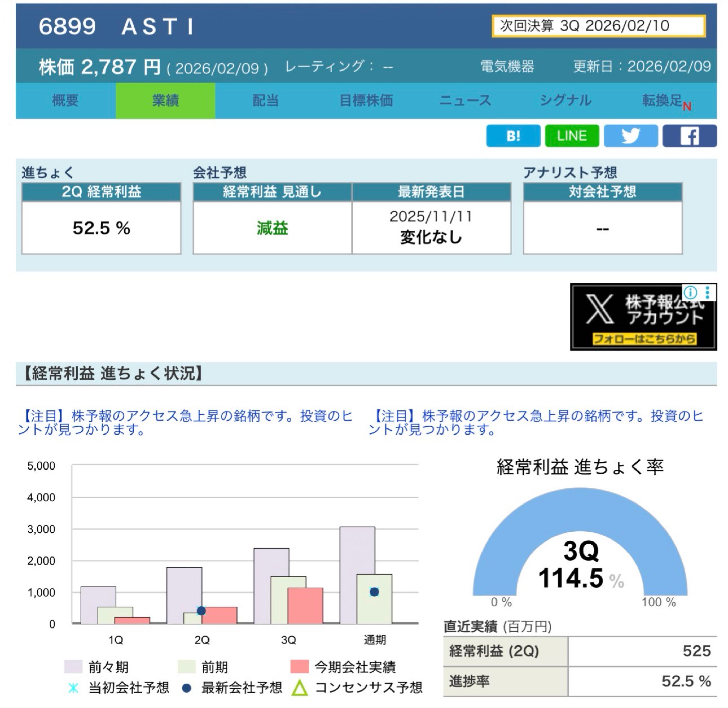
Task: Share page via Hatena B! icon
Action: point(513,136)
